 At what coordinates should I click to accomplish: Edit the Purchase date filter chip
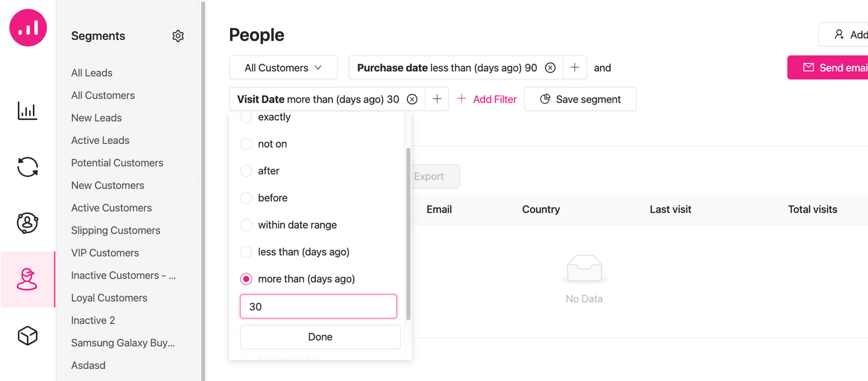click(447, 68)
